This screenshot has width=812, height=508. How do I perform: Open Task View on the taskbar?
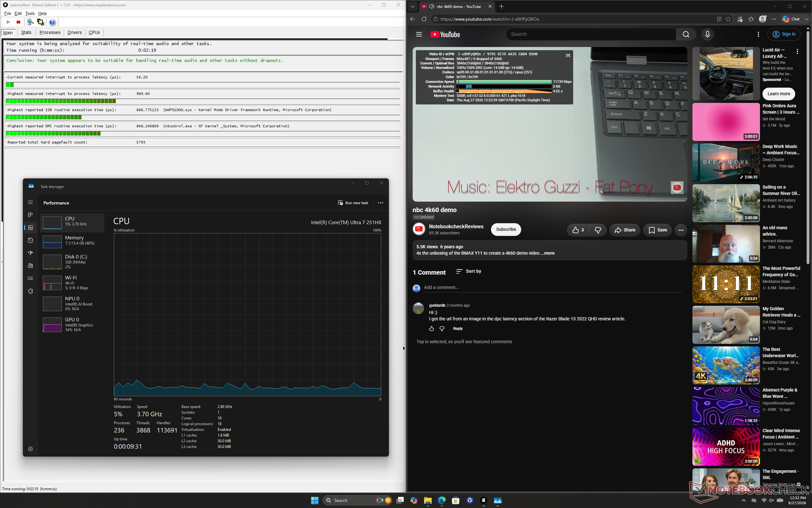(400, 500)
